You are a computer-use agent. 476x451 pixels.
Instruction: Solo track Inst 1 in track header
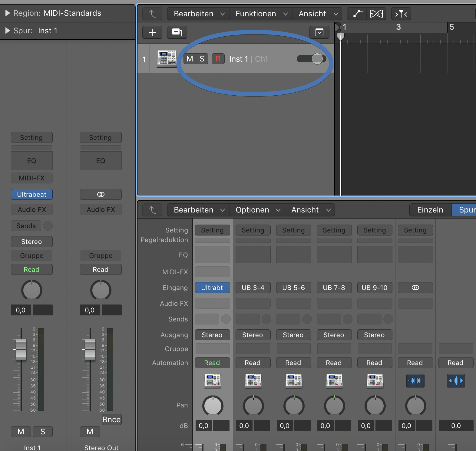[x=202, y=59]
